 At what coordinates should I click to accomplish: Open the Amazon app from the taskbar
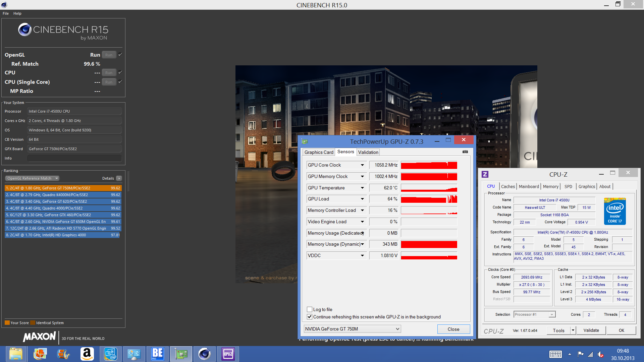(x=87, y=354)
